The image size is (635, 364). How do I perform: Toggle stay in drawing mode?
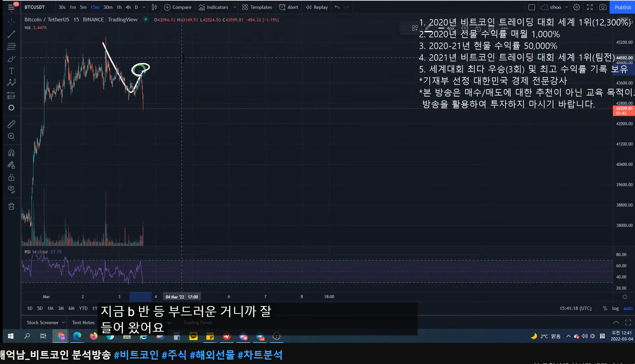12,165
